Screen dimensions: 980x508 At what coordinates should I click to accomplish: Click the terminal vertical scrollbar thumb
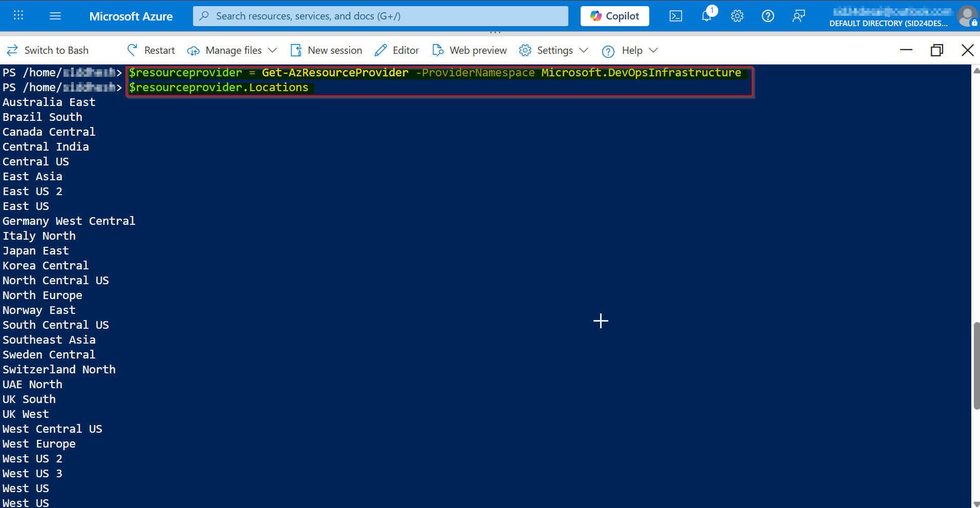click(x=976, y=366)
